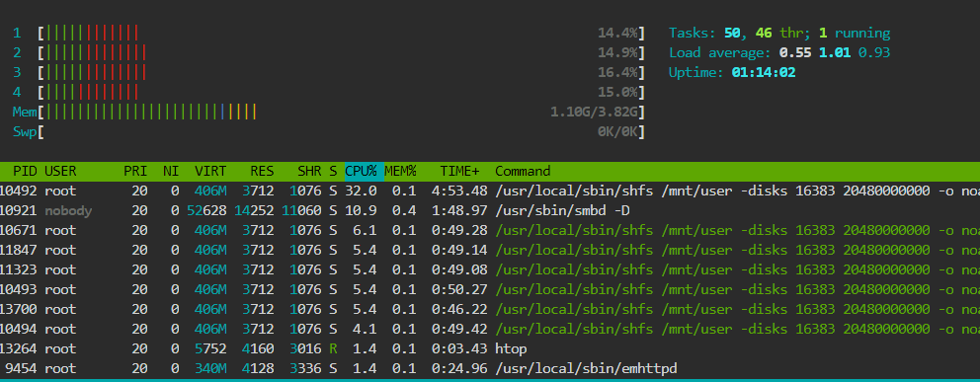Viewport: 980px width, 382px height.
Task: Select process row PID 10671
Action: [x=490, y=230]
